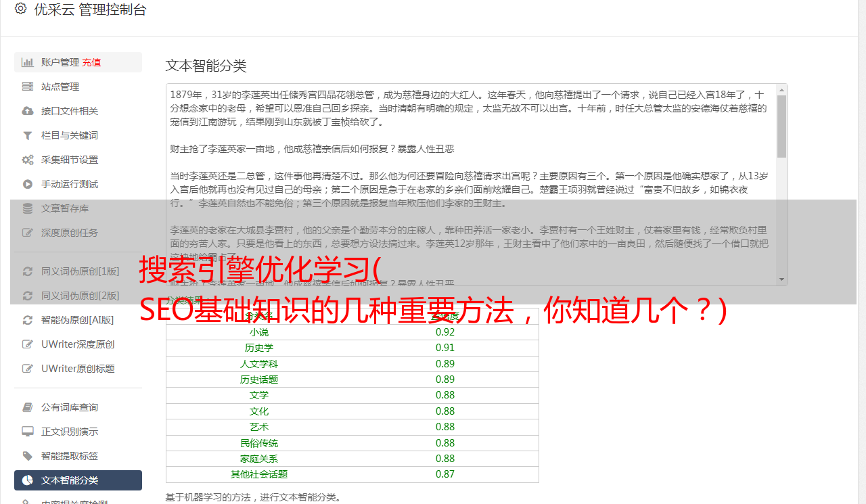Open the UWriter原创标题 menu item
The image size is (866, 504).
point(78,369)
